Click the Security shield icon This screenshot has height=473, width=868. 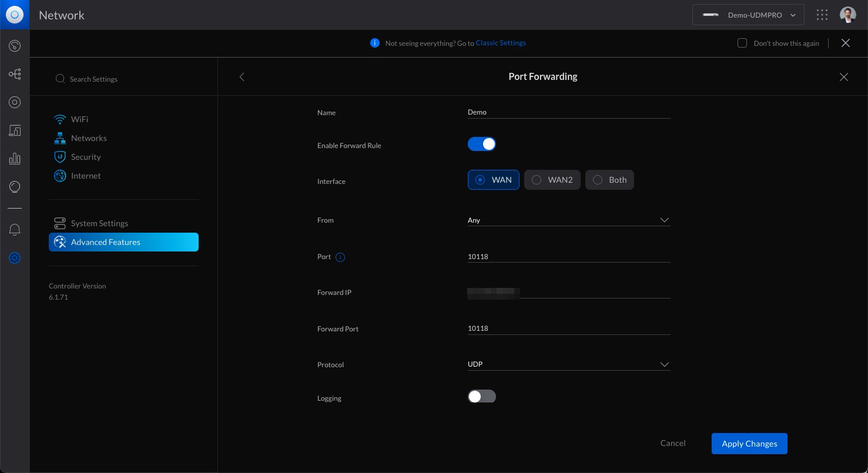(60, 157)
